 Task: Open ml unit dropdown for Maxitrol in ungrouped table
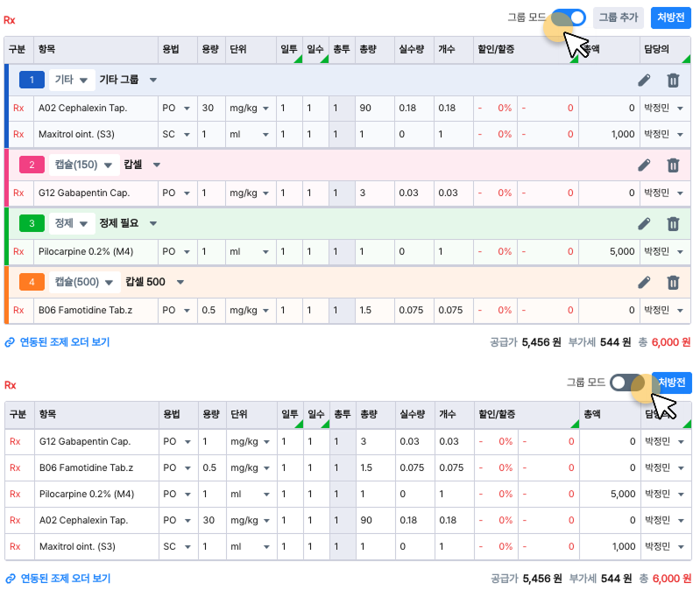251,546
